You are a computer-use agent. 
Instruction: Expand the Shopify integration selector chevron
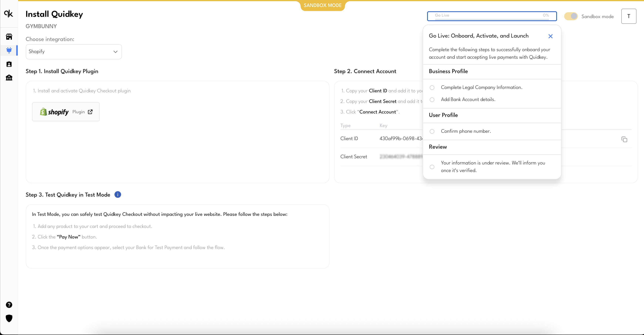coord(115,52)
